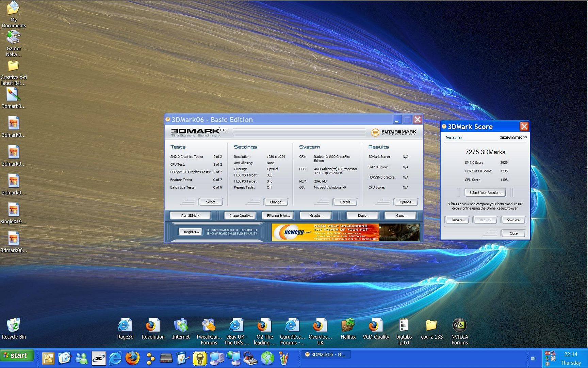The height and width of the screenshot is (368, 588).
Task: Launch Outlook from quick launch bar
Action: 48,358
